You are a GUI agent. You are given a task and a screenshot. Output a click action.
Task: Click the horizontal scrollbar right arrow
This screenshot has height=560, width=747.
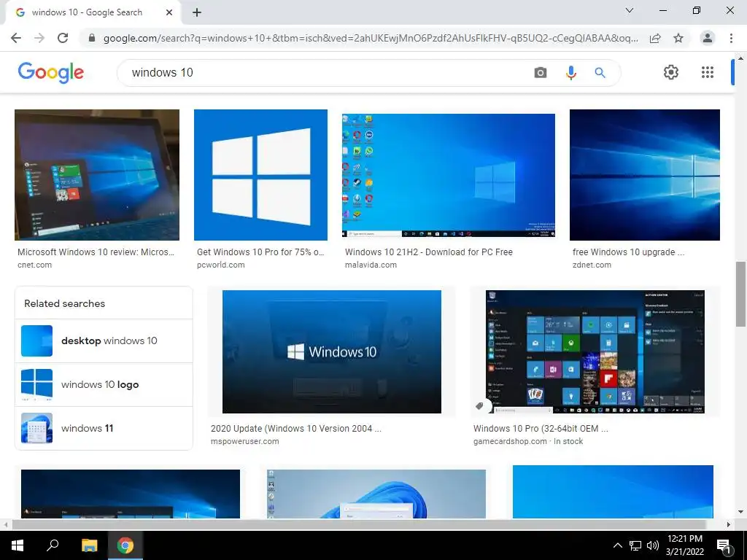(729, 524)
